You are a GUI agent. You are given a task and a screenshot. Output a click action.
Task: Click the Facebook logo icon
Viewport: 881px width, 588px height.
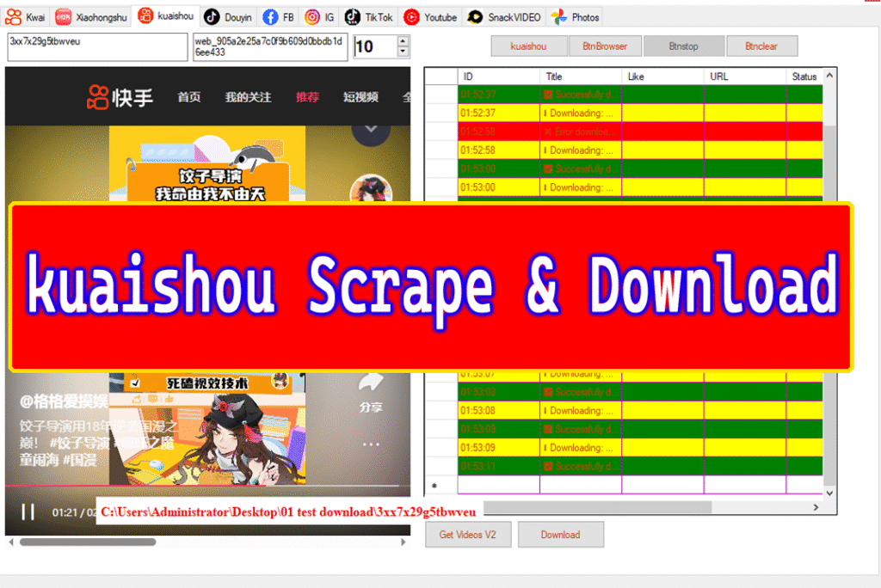[x=270, y=17]
